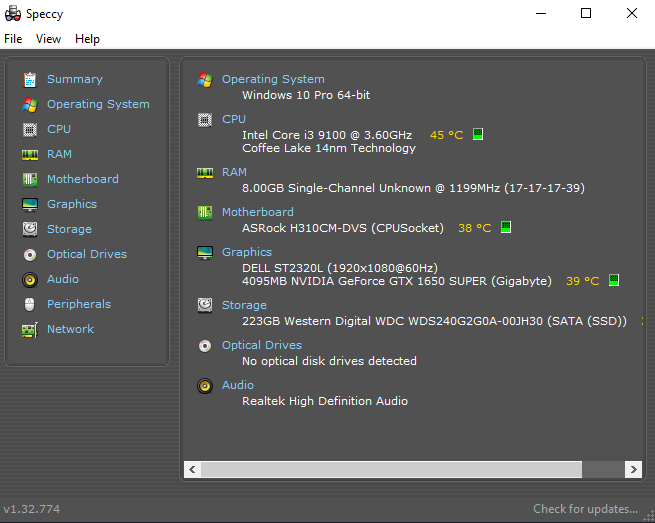Click the green CPU temperature indicator icon

(478, 134)
